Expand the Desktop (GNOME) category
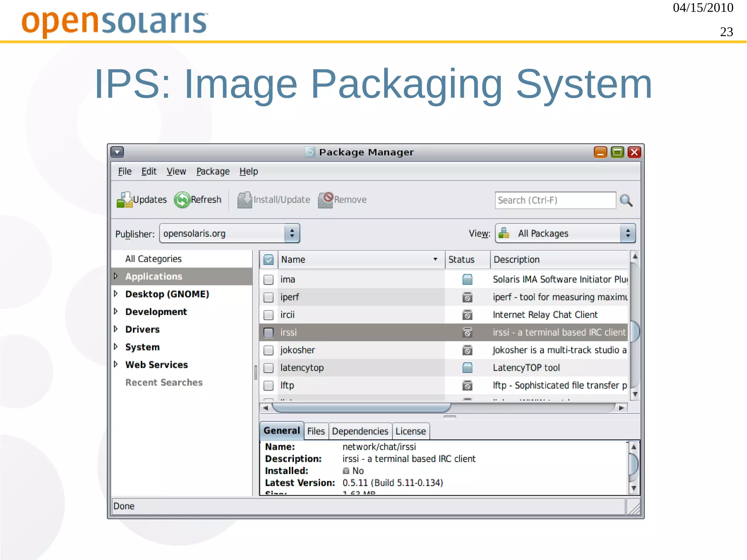 pos(116,294)
